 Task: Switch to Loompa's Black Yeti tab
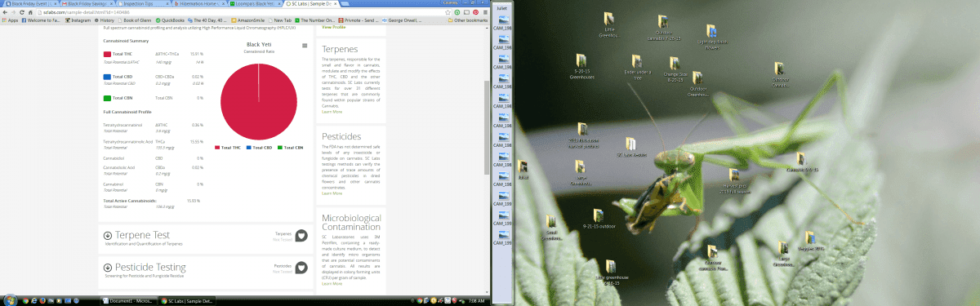pyautogui.click(x=254, y=4)
